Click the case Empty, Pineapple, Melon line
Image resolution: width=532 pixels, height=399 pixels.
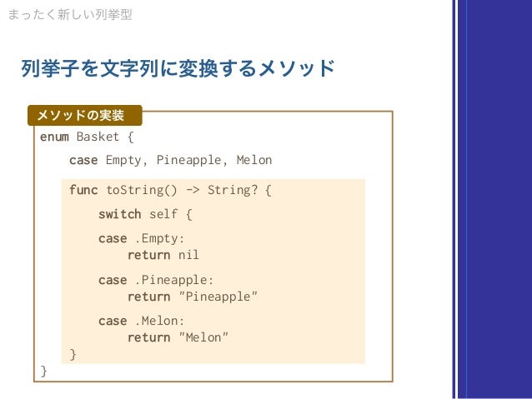[171, 160]
